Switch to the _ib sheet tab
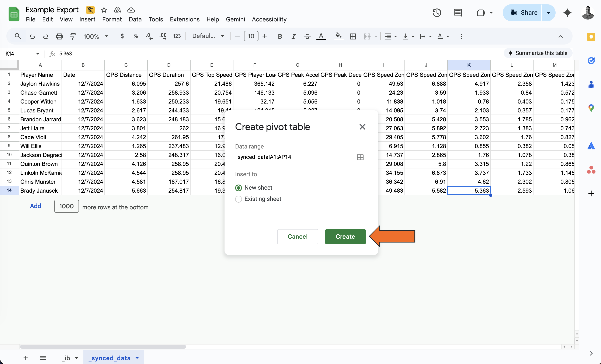Viewport: 601px width, 364px height. pyautogui.click(x=66, y=358)
